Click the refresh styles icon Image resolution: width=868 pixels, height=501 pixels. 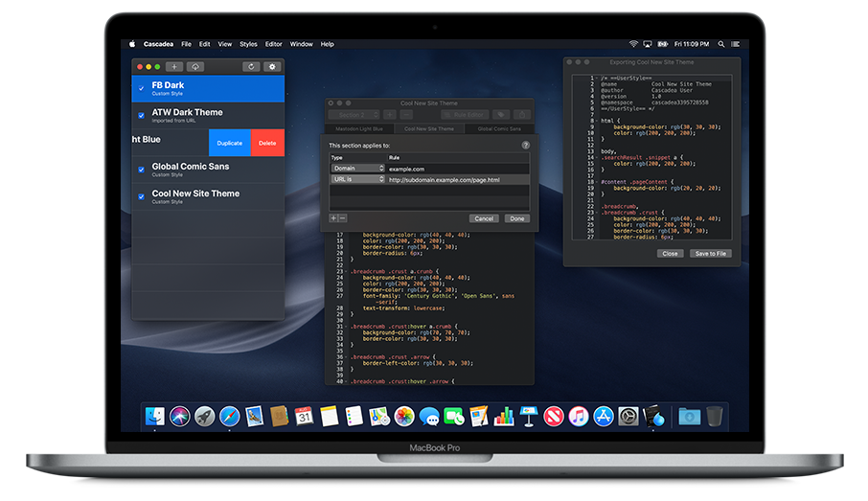pyautogui.click(x=251, y=67)
